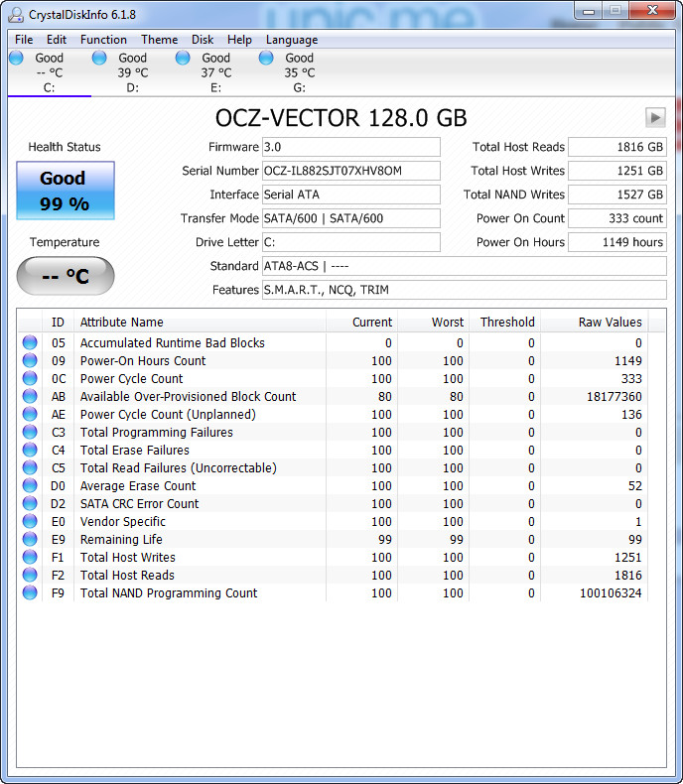This screenshot has height=784, width=683.
Task: Click the 1527 GB Total NAND Writes value box
Action: [x=617, y=195]
